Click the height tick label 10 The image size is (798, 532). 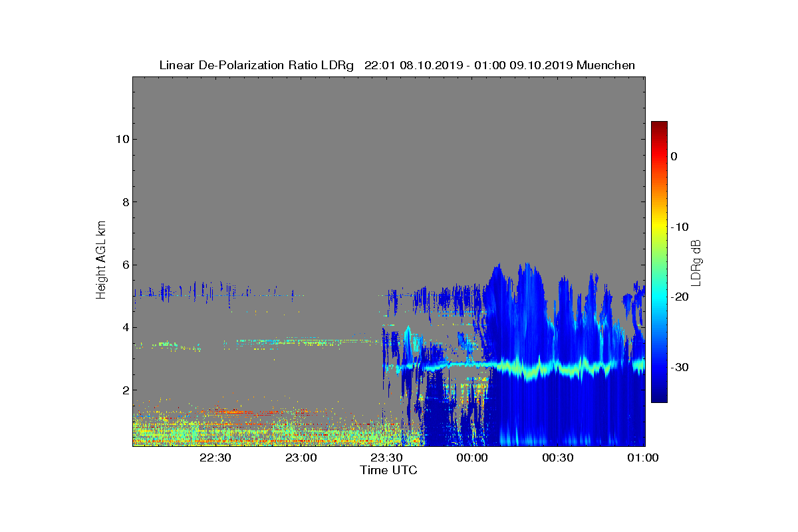click(x=121, y=139)
